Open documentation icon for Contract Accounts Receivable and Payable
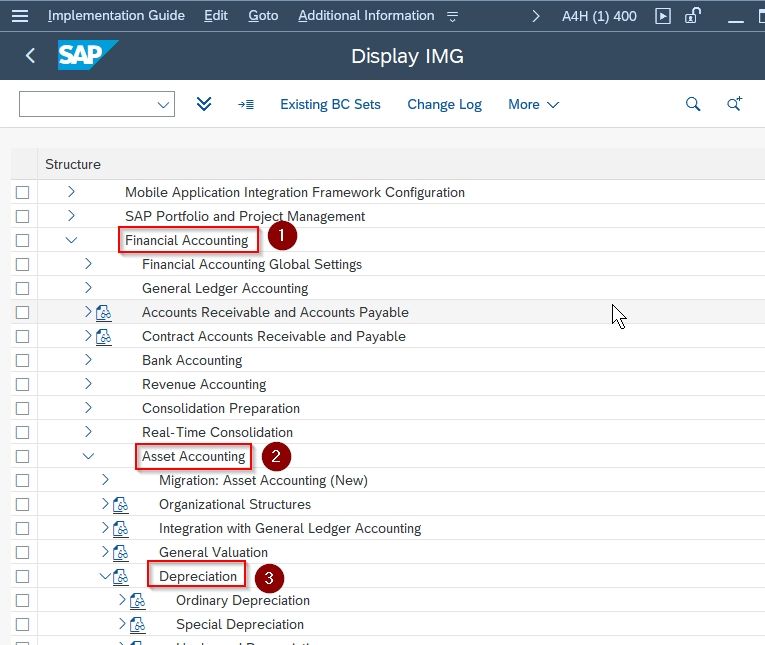The image size is (765, 645). 103,337
